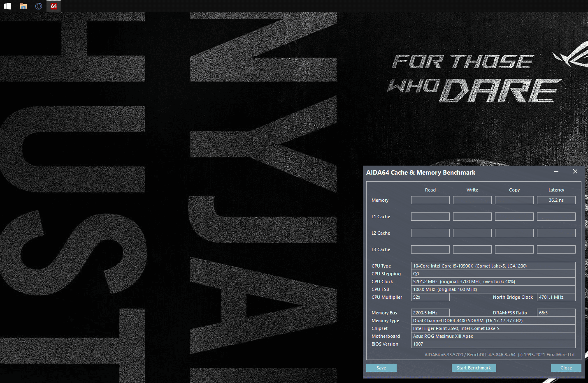Screen dimensions: 588x383
Task: Click the L2 Cache row label
Action: pos(381,233)
